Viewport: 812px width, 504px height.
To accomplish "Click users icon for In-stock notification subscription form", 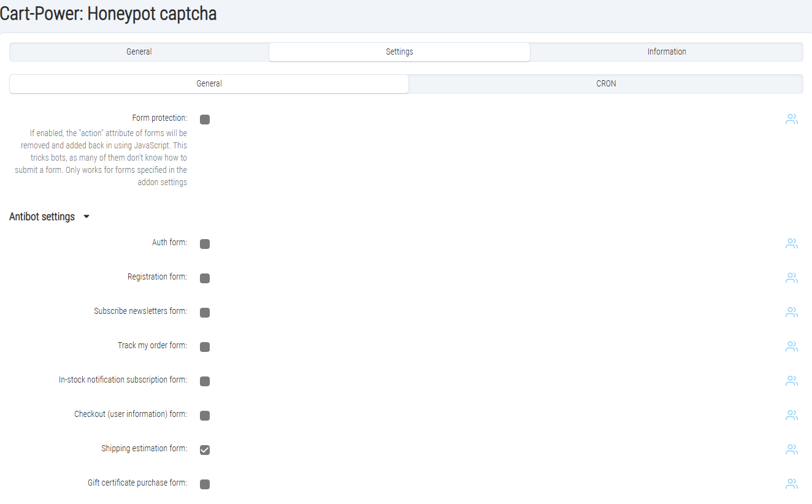I will tap(792, 381).
